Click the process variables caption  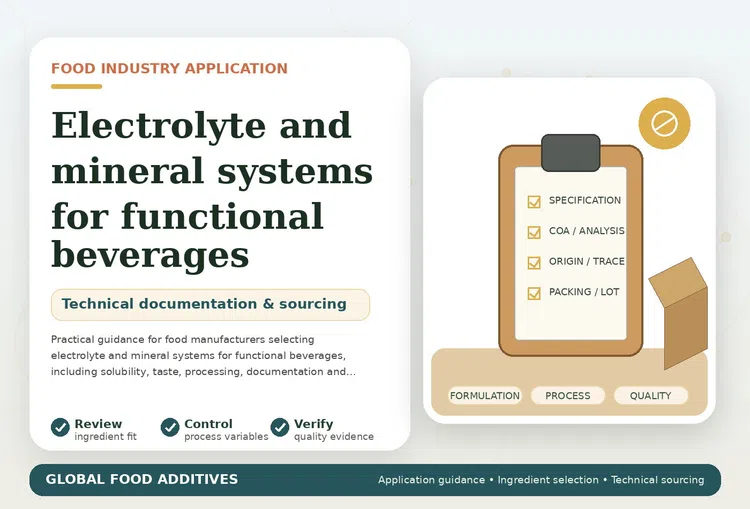coord(226,437)
